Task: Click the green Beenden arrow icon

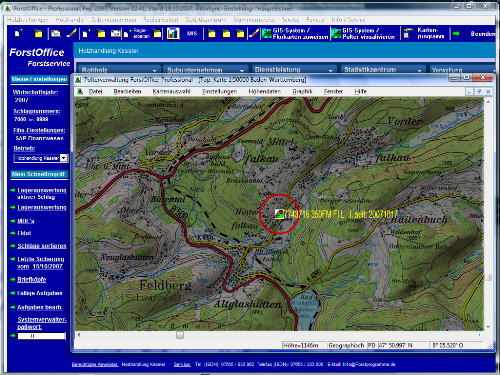Action: (x=456, y=34)
